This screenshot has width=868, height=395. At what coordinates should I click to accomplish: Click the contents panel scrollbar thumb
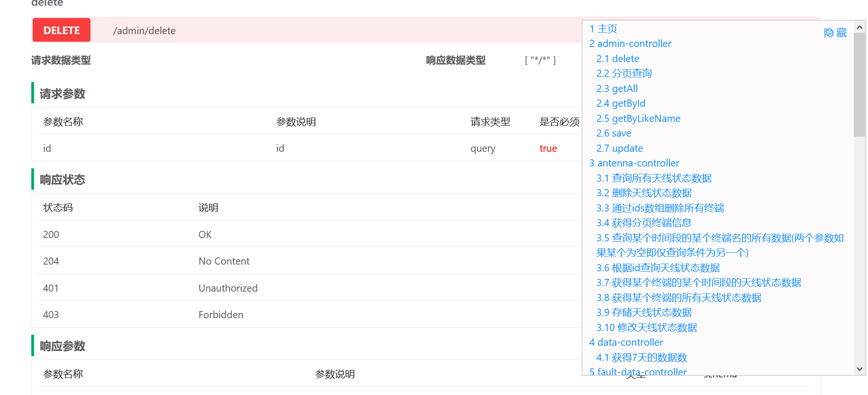(859, 85)
